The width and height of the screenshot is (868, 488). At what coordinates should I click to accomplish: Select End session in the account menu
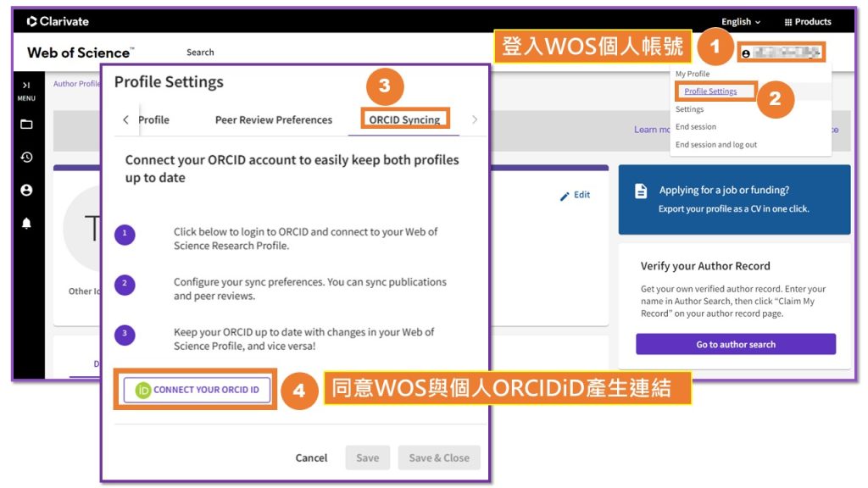[695, 127]
